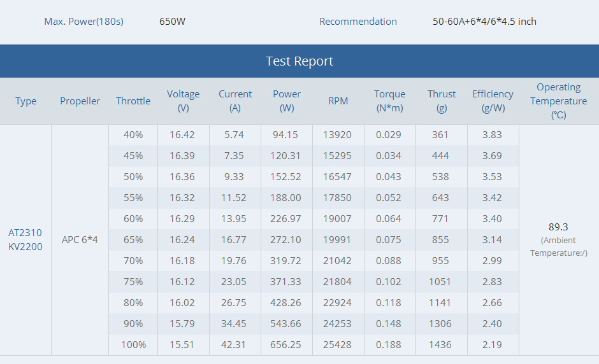Click the Throttle column header

tap(133, 101)
